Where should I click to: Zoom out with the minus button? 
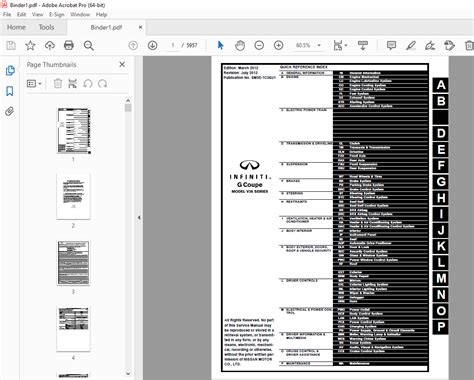[259, 45]
